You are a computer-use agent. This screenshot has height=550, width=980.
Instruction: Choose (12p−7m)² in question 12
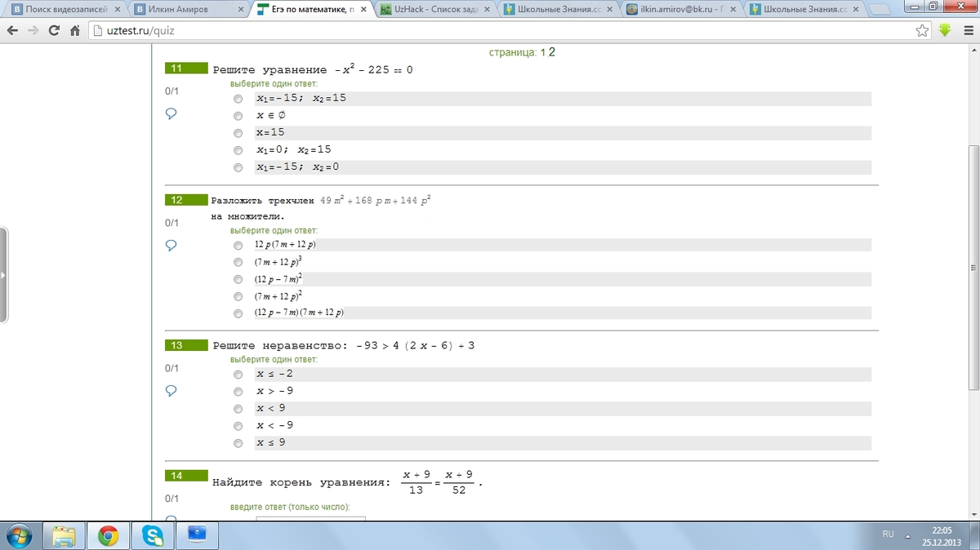click(x=238, y=279)
